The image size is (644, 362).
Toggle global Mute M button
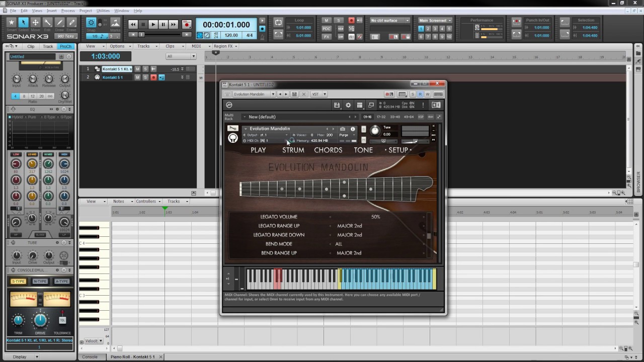[327, 21]
